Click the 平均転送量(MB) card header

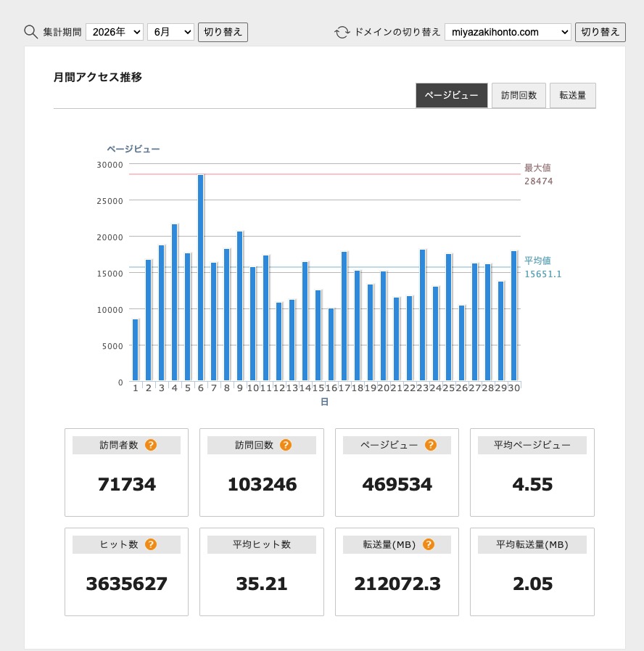532,544
